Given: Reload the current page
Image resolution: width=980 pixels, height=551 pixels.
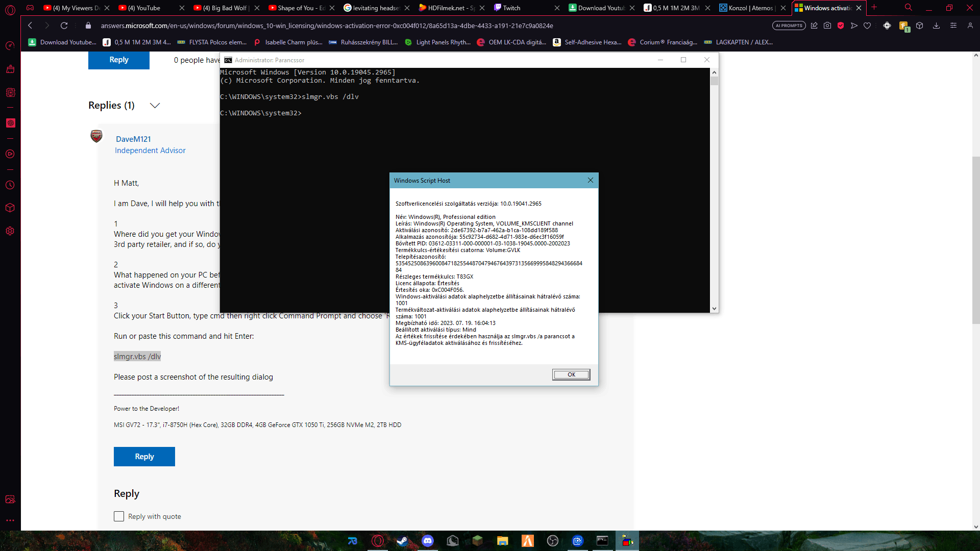Looking at the screenshot, I should point(64,26).
